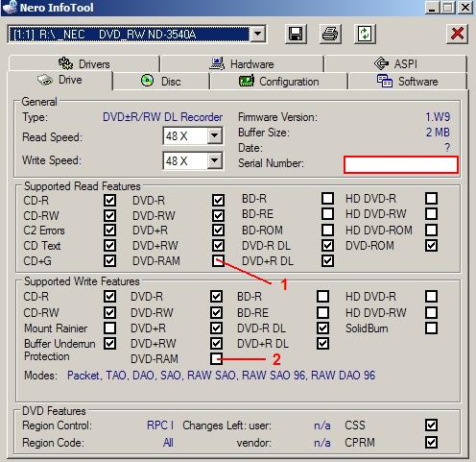This screenshot has height=462, width=476.
Task: Toggle CD-RW read feature checkbox
Action: click(x=109, y=215)
